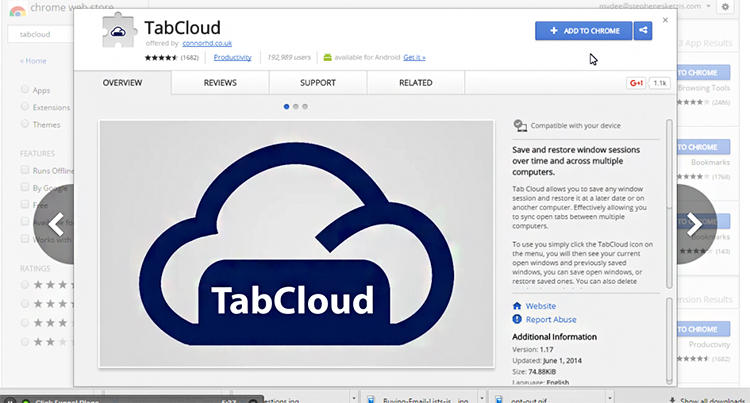This screenshot has height=403, width=750.
Task: Select the Apps radio button
Action: coord(25,89)
